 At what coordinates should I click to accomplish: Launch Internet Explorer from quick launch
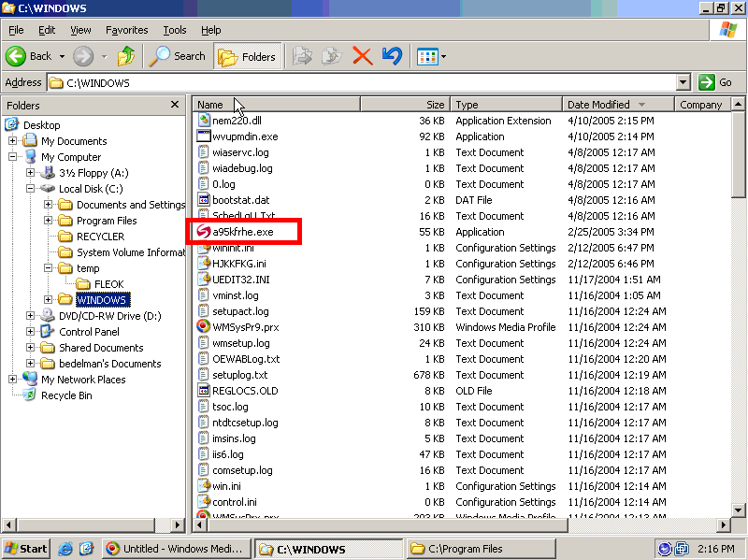pos(65,549)
